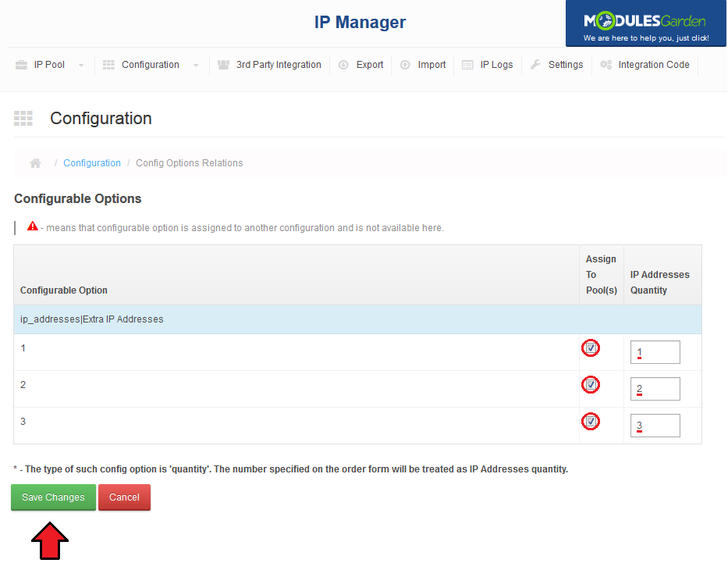Click the red warning triangle icon
Viewport: 728px width, 563px height.
click(33, 226)
